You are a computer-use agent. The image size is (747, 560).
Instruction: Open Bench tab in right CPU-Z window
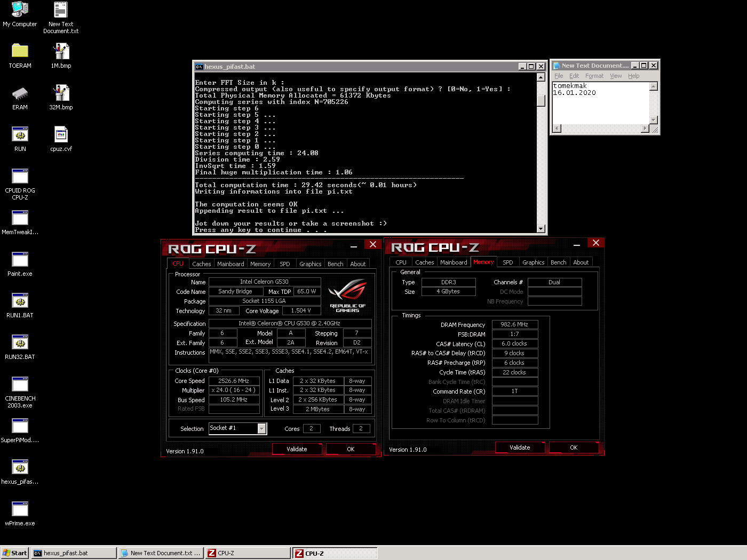pos(559,262)
